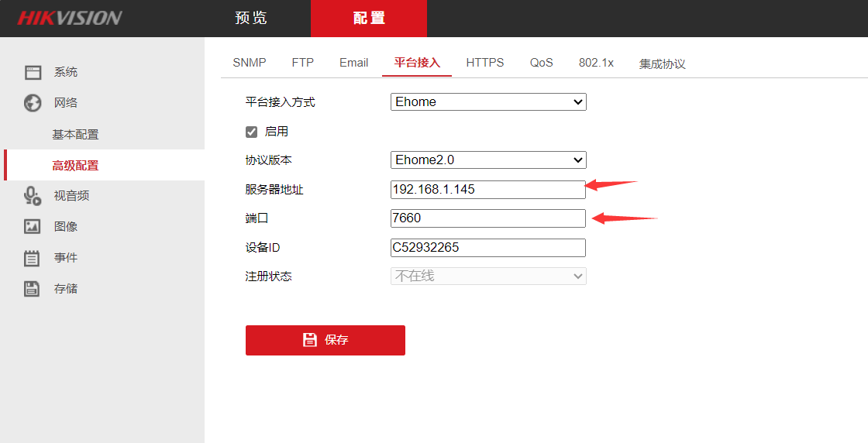
Task: Click the System (系统) sidebar icon
Action: (x=33, y=72)
